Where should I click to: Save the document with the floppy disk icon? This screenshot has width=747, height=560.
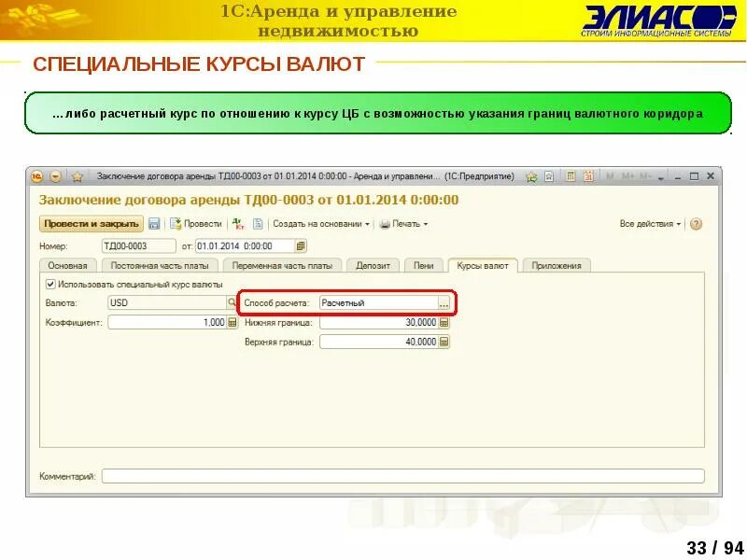click(154, 223)
